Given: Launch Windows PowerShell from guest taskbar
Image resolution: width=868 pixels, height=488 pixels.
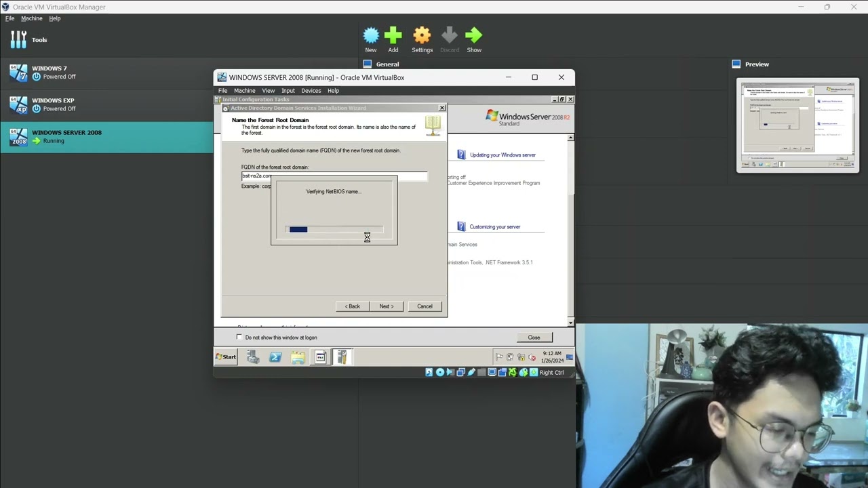Looking at the screenshot, I should 275,357.
